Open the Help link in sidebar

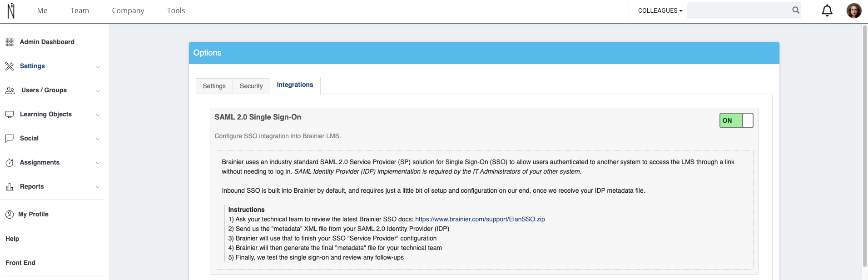pyautogui.click(x=12, y=239)
